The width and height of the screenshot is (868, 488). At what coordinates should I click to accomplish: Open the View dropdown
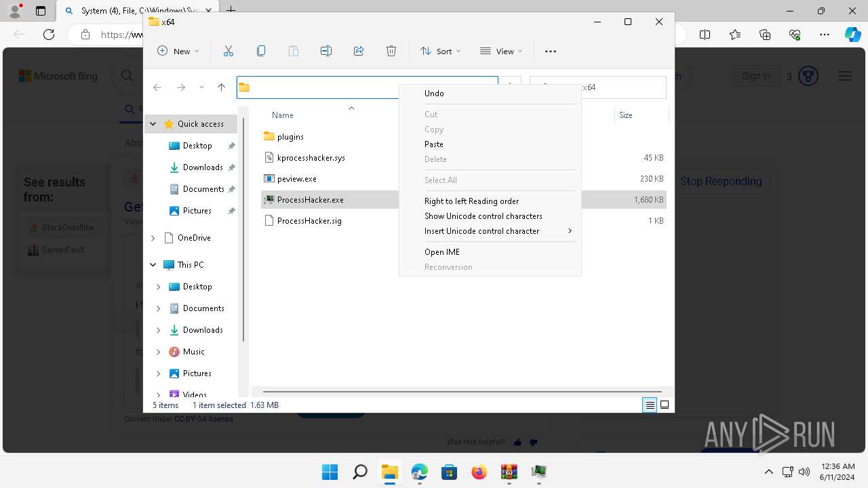tap(501, 51)
